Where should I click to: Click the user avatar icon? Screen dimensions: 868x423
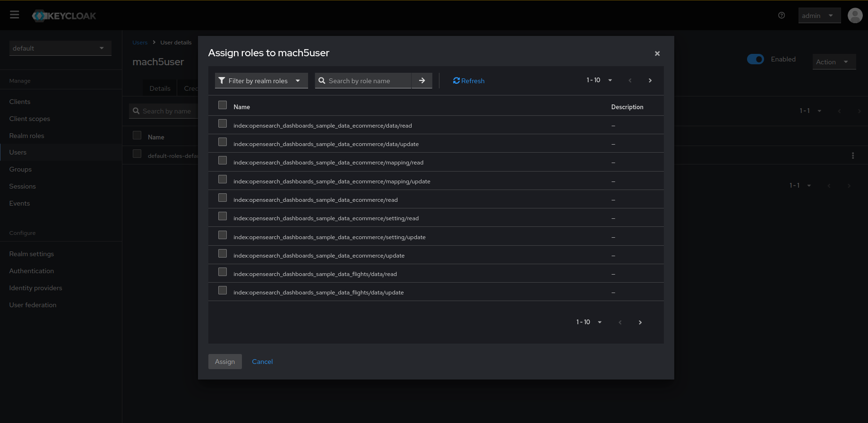855,16
